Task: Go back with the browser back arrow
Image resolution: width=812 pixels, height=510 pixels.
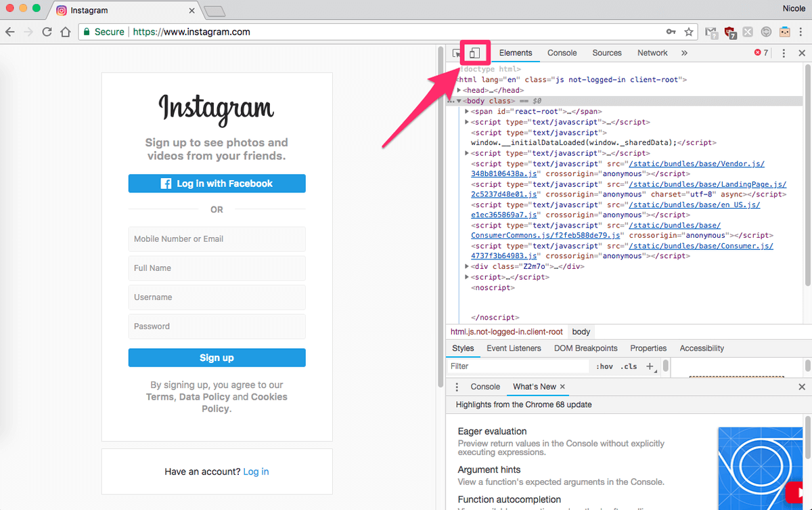Action: (x=11, y=32)
